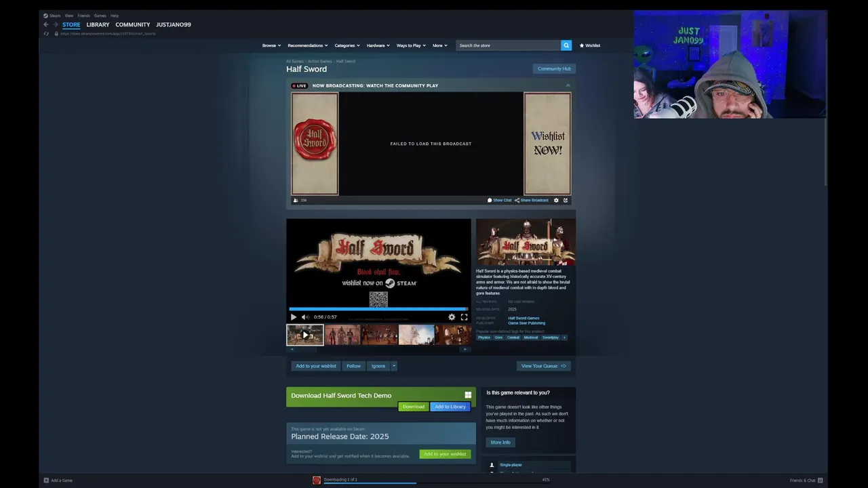
Task: Click More Info button
Action: pos(500,442)
